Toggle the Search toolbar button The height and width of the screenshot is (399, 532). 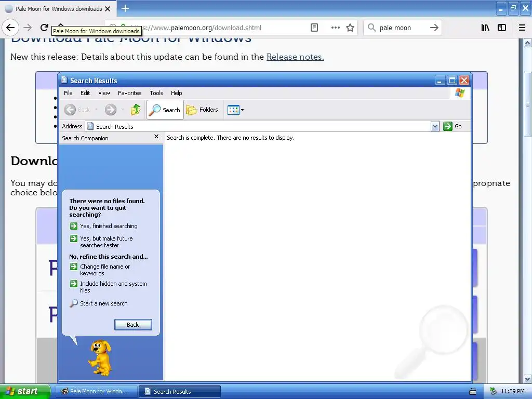(165, 110)
